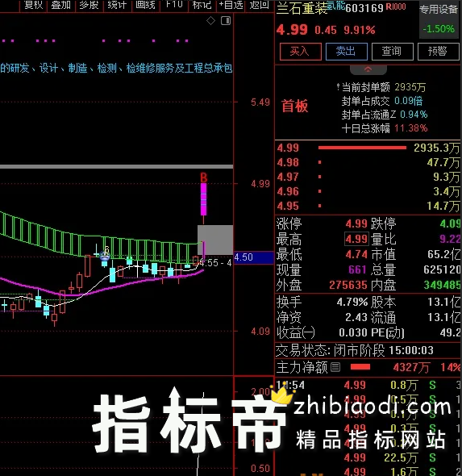Click the emoji marker icon on chart

click(105, 255)
